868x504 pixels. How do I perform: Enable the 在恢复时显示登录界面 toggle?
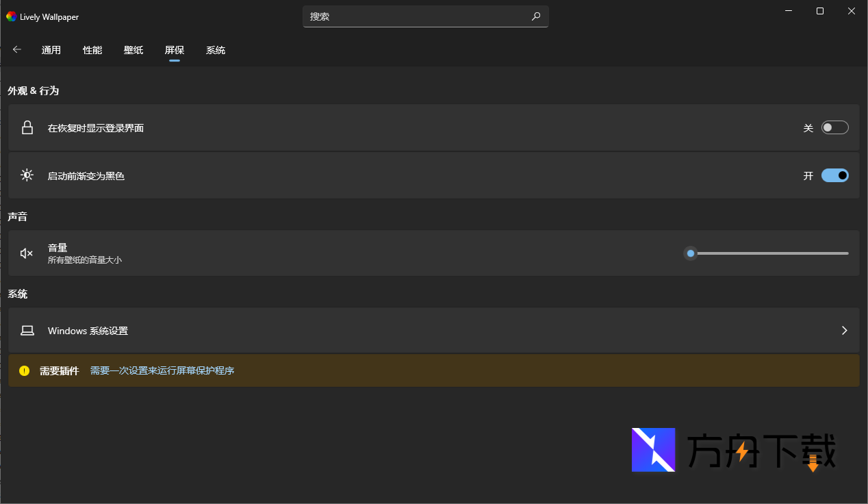(x=834, y=128)
